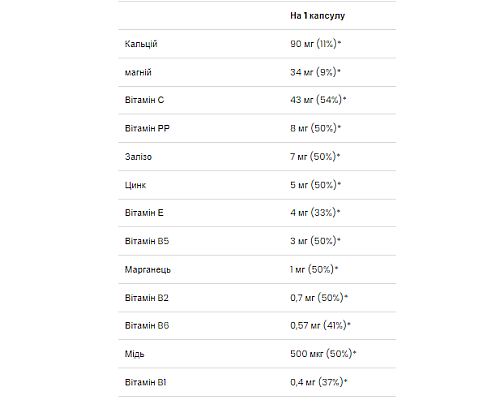500x400 pixels.
Task: Select the Кальцій row label
Action: (141, 44)
